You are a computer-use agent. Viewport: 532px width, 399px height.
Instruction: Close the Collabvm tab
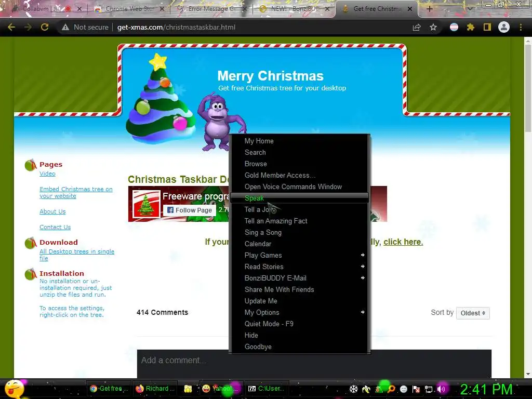(x=79, y=9)
